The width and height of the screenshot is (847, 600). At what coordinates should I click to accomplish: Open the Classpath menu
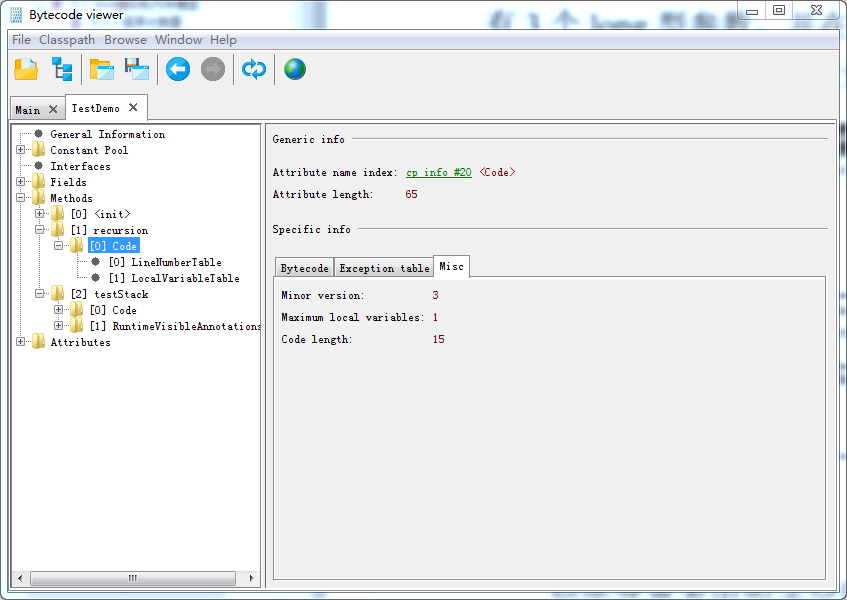tap(67, 39)
